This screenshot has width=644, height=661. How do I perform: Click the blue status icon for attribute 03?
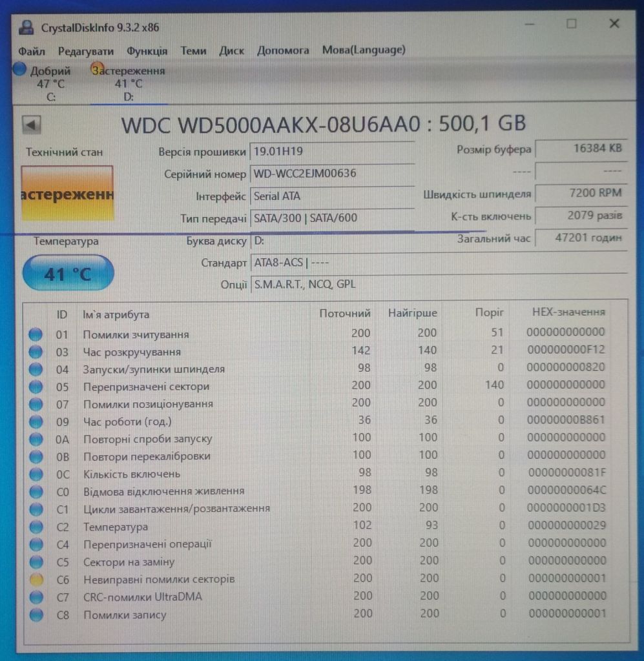pos(36,352)
